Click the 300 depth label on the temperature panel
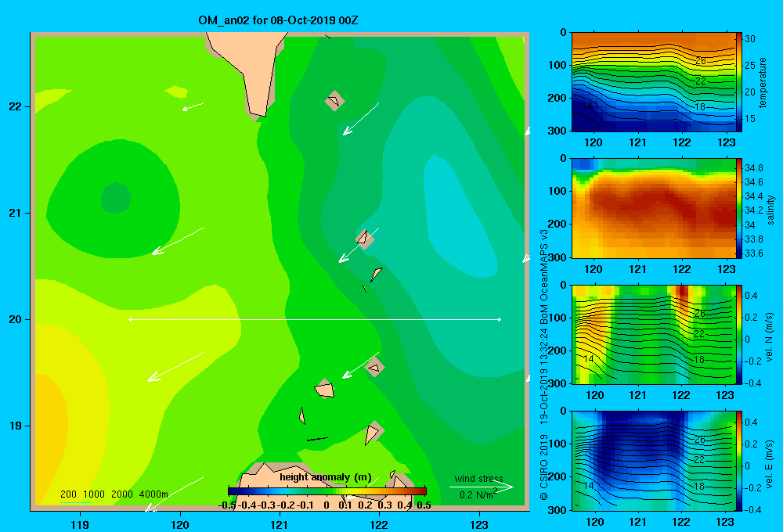Image resolution: width=783 pixels, height=532 pixels. point(557,130)
